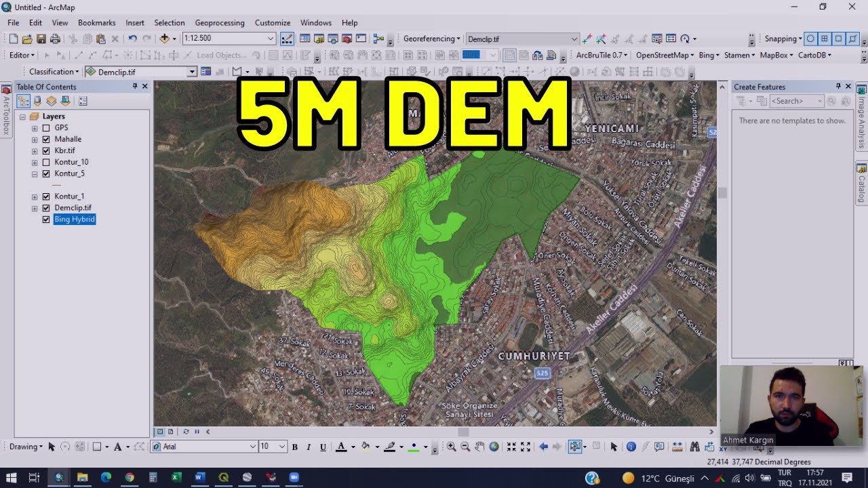Uncheck the Mahalle layer

[x=46, y=139]
